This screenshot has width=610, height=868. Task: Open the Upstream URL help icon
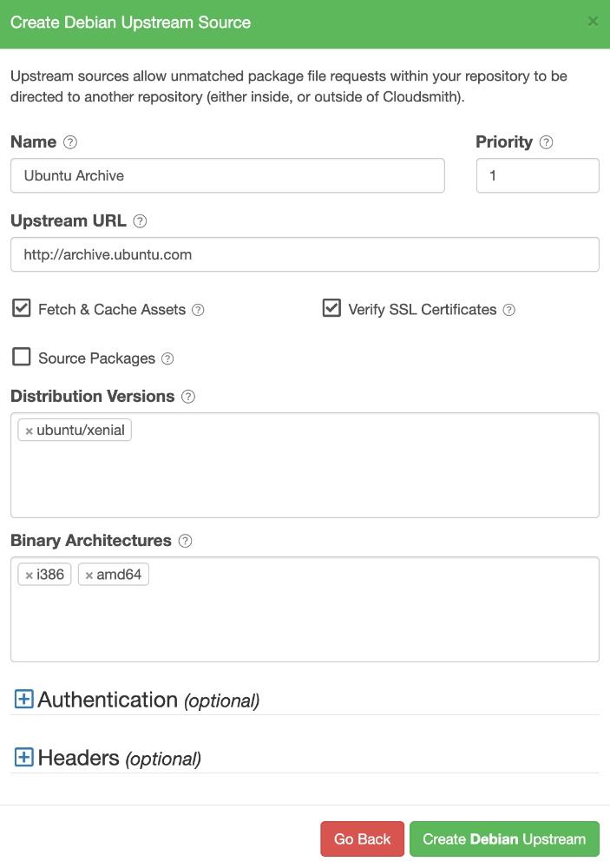(140, 221)
